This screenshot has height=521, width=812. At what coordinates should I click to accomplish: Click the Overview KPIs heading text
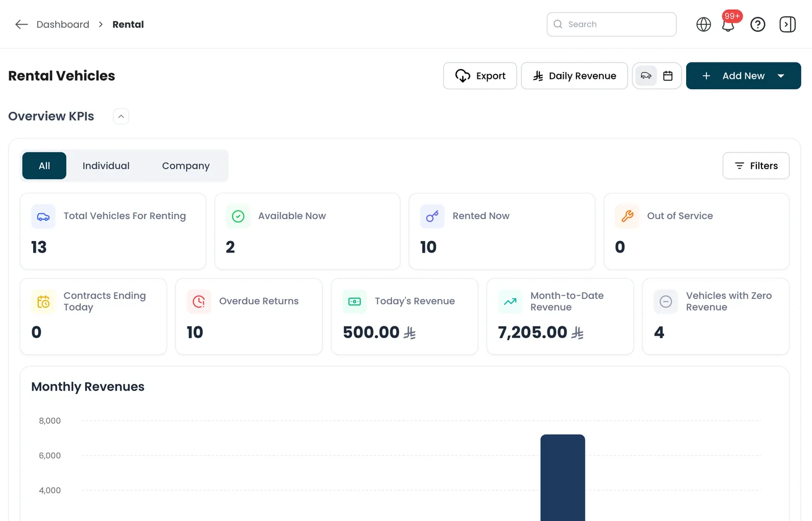pos(51,116)
